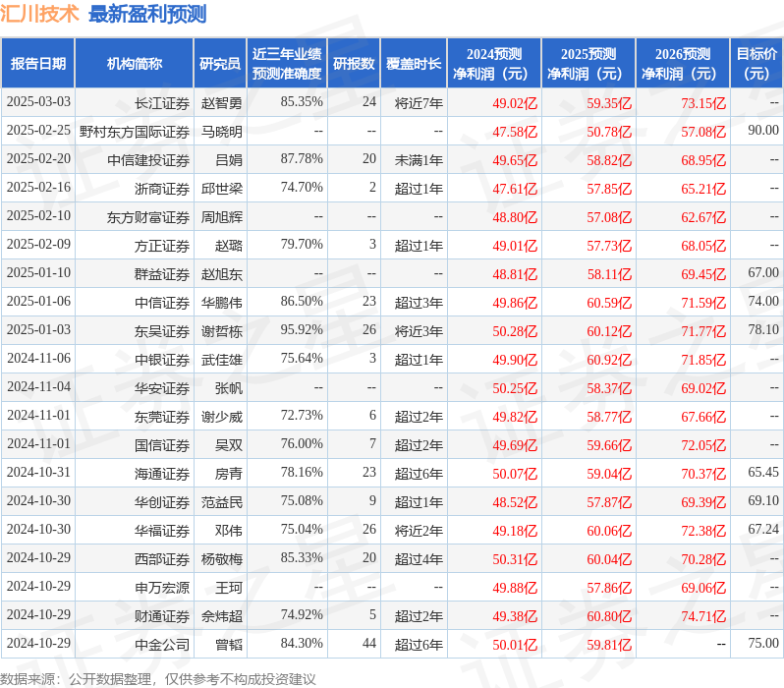Click the 74.71亿 2026 profit forecast

coord(703,617)
